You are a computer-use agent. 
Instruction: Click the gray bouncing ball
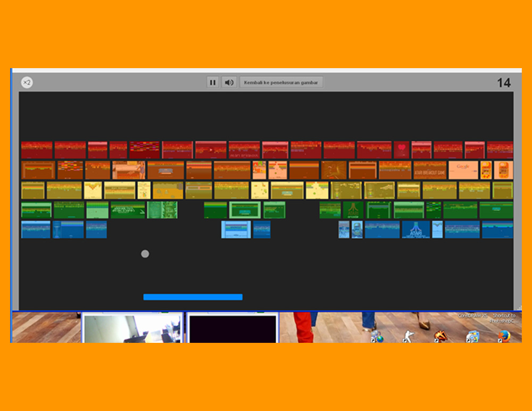point(145,254)
